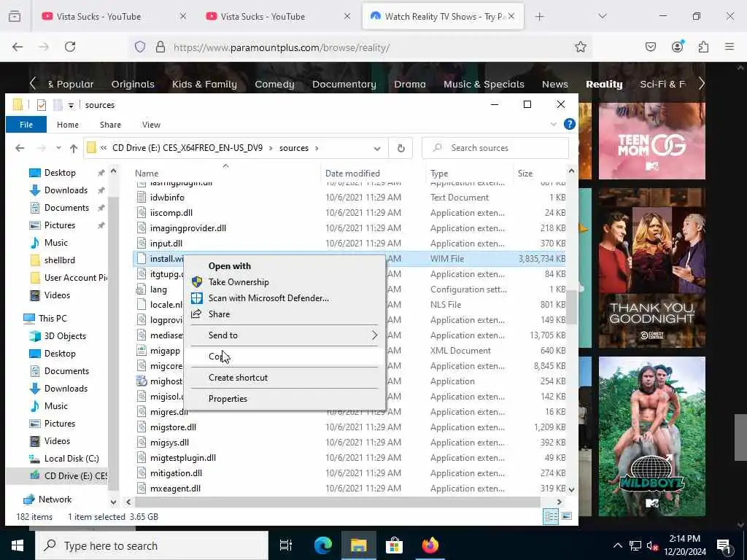747x560 pixels.
Task: Click the tracking protection shield icon
Action: coord(139,47)
